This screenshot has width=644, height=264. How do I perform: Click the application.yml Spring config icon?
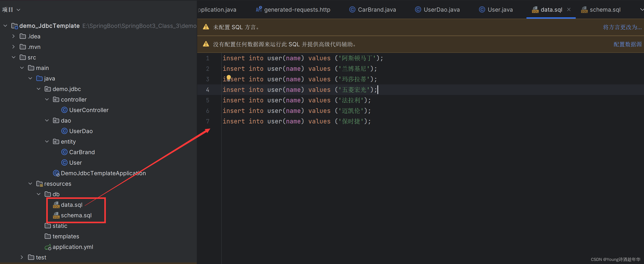(x=48, y=247)
